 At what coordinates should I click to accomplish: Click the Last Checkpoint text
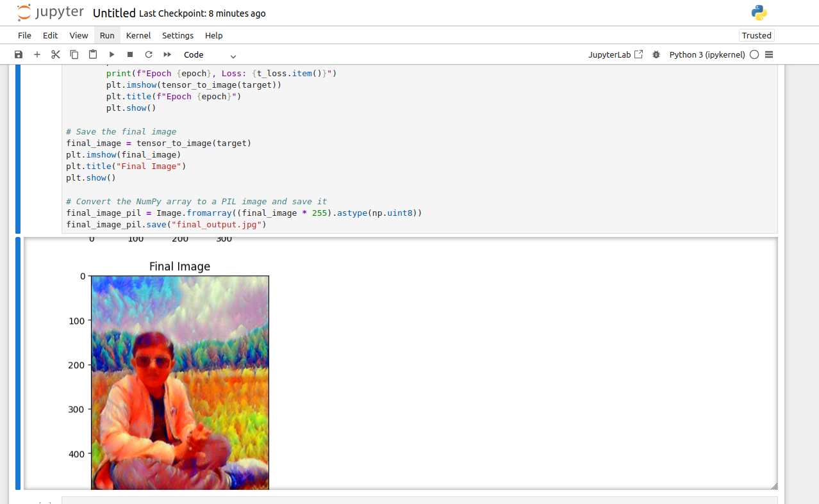pos(203,13)
